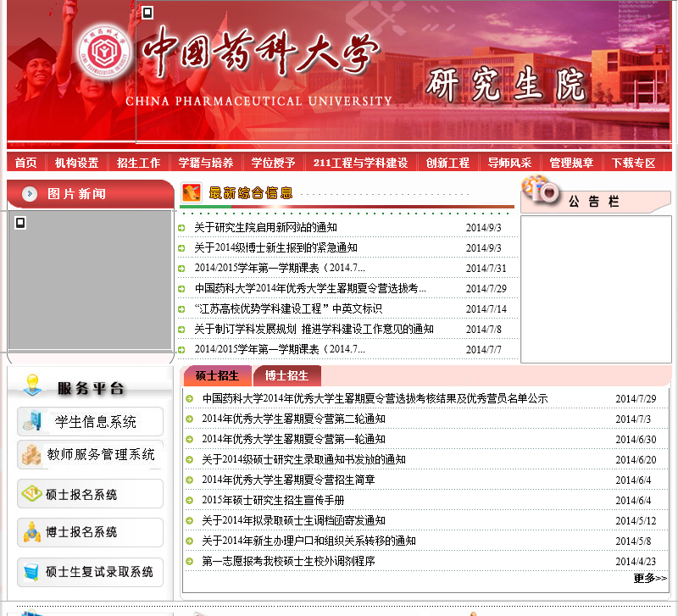The image size is (678, 616).
Task: Click the 2014/7/29 date in 硕士招生 list
Action: 636,399
